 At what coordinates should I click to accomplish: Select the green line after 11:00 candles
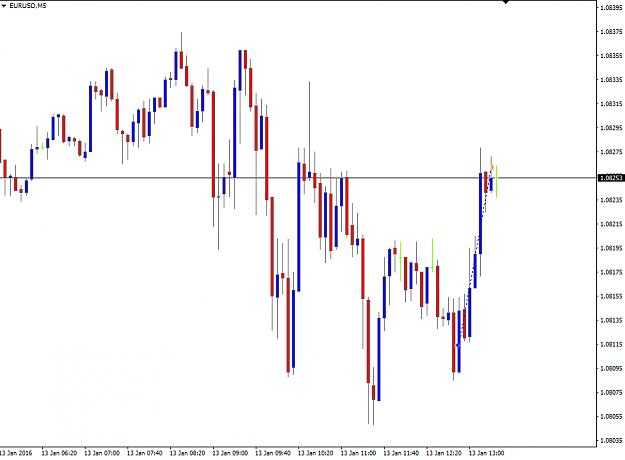pyautogui.click(x=400, y=261)
